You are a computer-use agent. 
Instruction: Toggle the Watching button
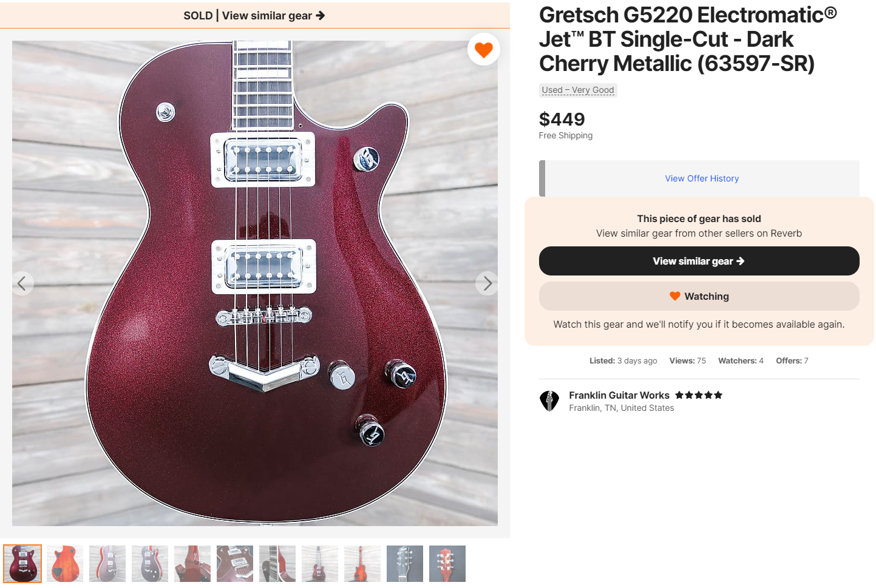tap(699, 296)
